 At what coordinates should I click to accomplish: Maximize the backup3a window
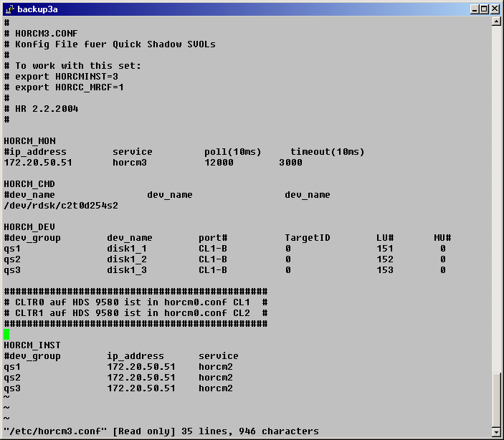pos(484,9)
